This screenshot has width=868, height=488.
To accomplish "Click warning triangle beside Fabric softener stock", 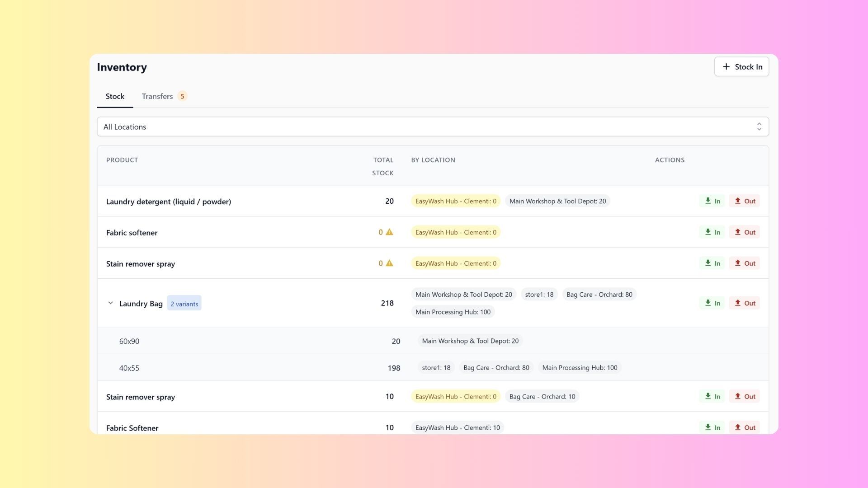I will 389,232.
